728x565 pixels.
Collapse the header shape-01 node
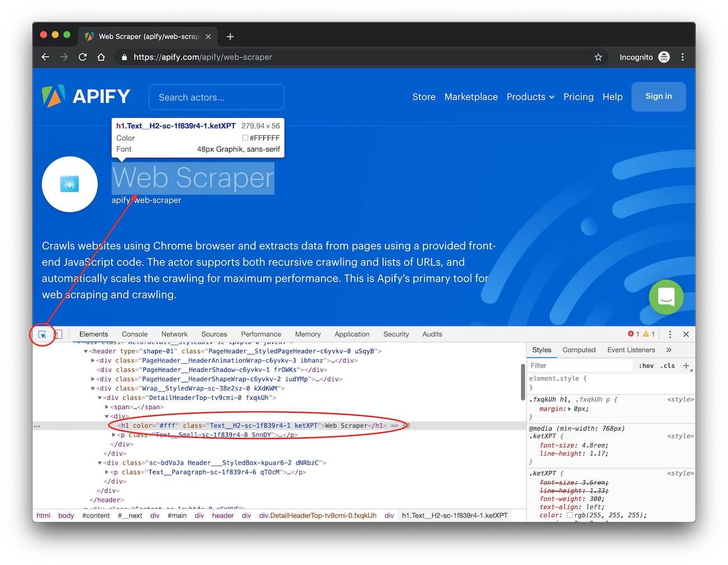(x=86, y=352)
